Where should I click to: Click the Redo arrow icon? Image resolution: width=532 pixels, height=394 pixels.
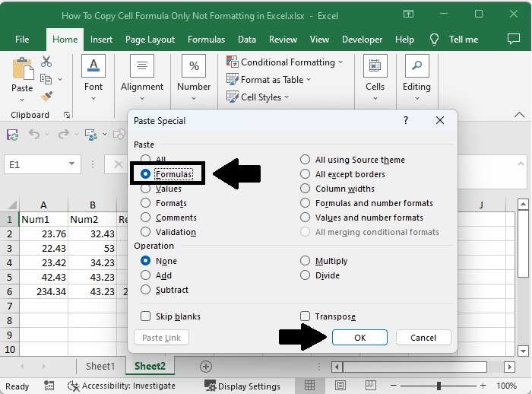coord(63,134)
